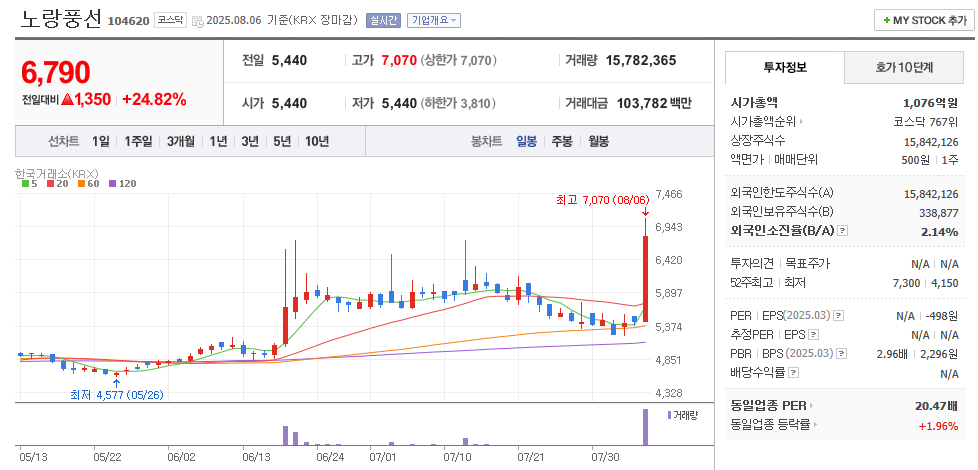Open help icon beside PBR BPS(2025.03)
978x470 pixels.
843,354
